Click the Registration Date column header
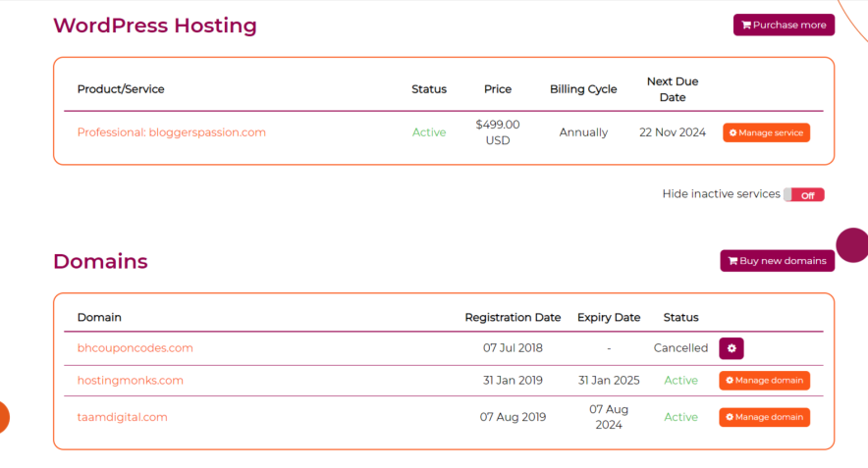This screenshot has height=468, width=868. point(513,318)
